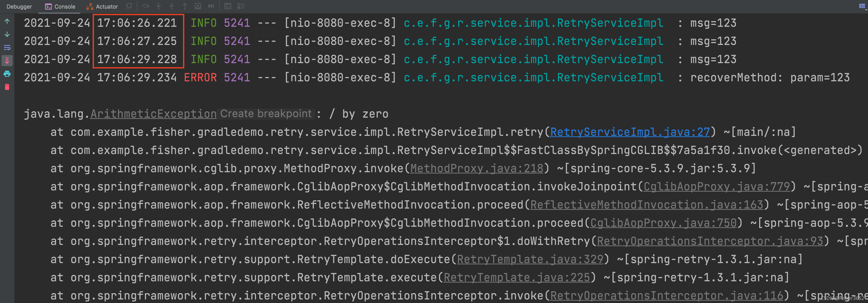This screenshot has height=303, width=868.
Task: Click the Trace Current Stream Chain icon
Action: (x=241, y=6)
